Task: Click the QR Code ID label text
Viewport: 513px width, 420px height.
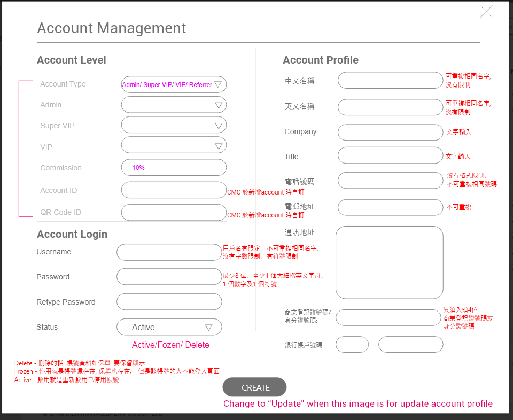Action: [x=60, y=212]
